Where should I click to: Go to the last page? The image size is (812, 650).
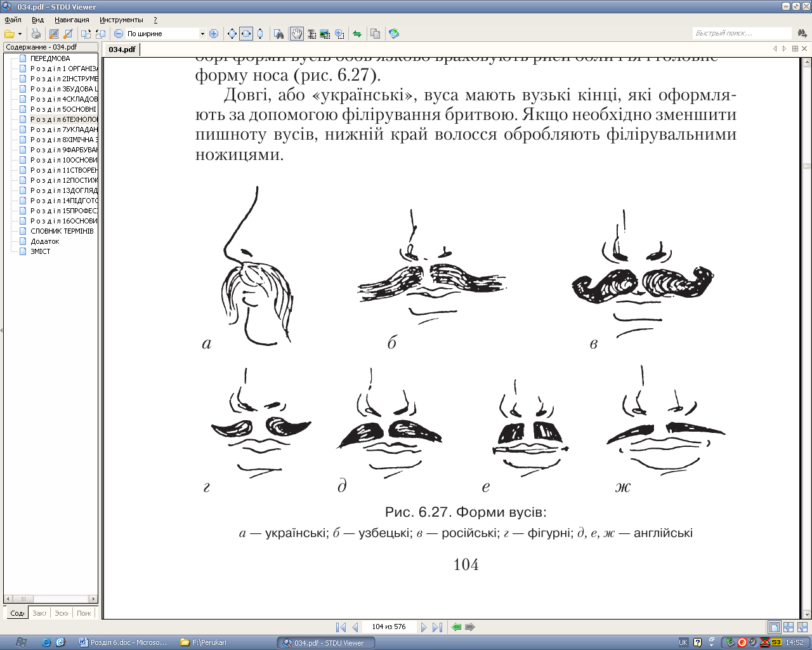coord(437,627)
